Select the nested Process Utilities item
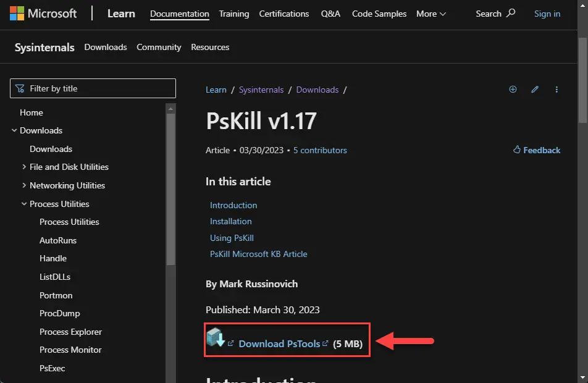588x383 pixels. pyautogui.click(x=69, y=222)
